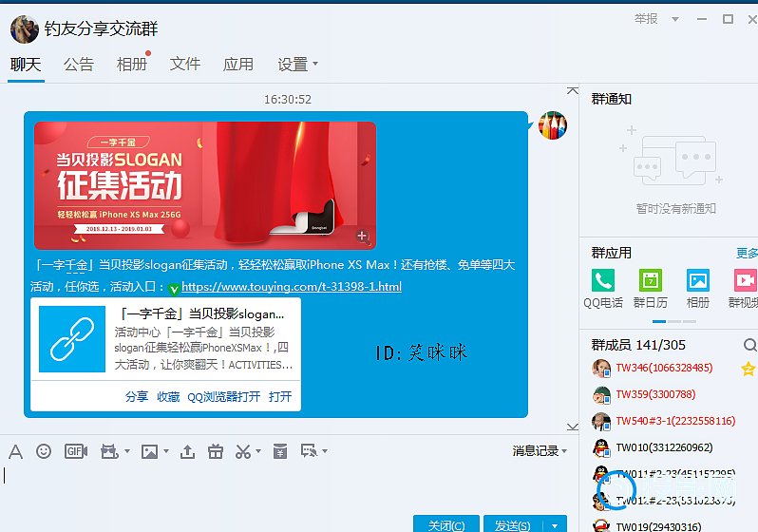This screenshot has width=758, height=532.
Task: Open the emoji smiley picker
Action: [x=44, y=451]
